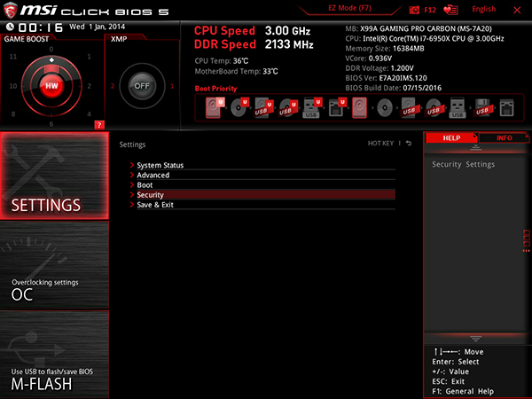Image resolution: width=532 pixels, height=399 pixels.
Task: Select the UEFI USB key boot icon
Action: pyautogui.click(x=312, y=107)
